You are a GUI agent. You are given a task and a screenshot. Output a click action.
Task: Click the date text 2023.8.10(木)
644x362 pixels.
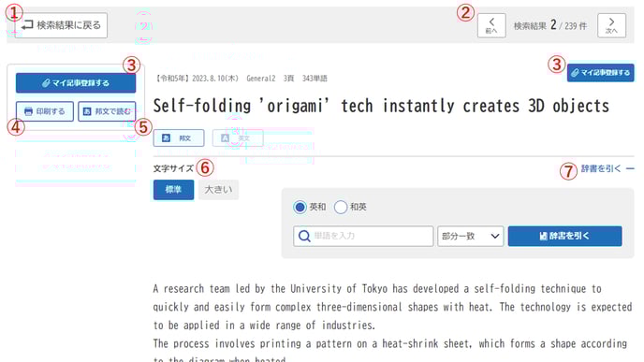click(x=215, y=78)
